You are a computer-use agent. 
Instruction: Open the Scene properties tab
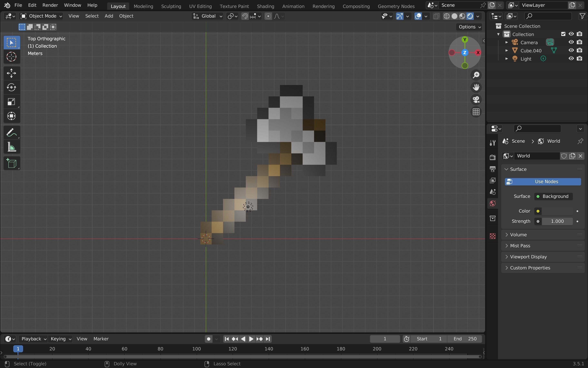coord(492,192)
